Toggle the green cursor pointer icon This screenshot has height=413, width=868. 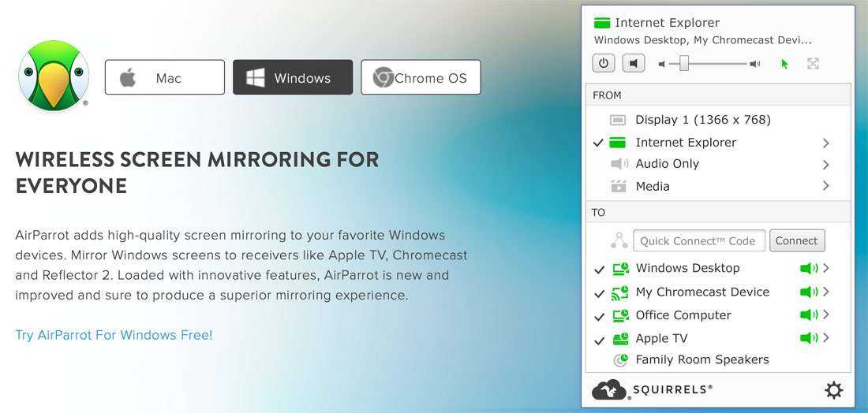click(784, 64)
